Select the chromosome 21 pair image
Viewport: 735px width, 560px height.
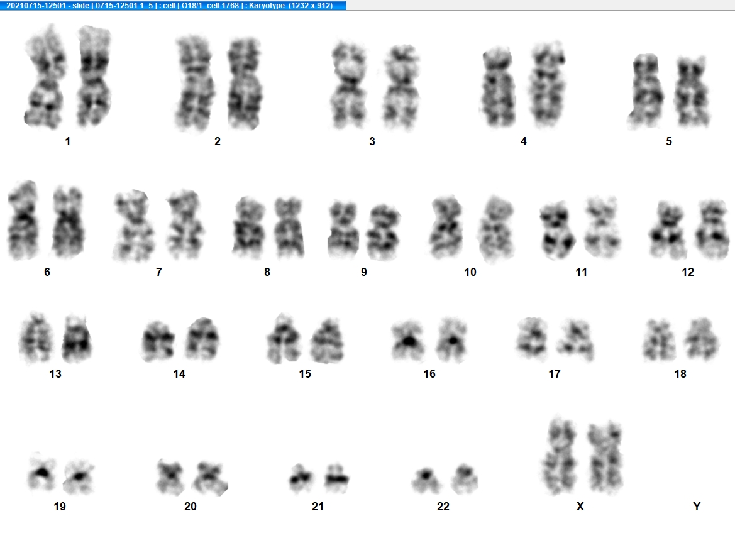[x=319, y=478]
